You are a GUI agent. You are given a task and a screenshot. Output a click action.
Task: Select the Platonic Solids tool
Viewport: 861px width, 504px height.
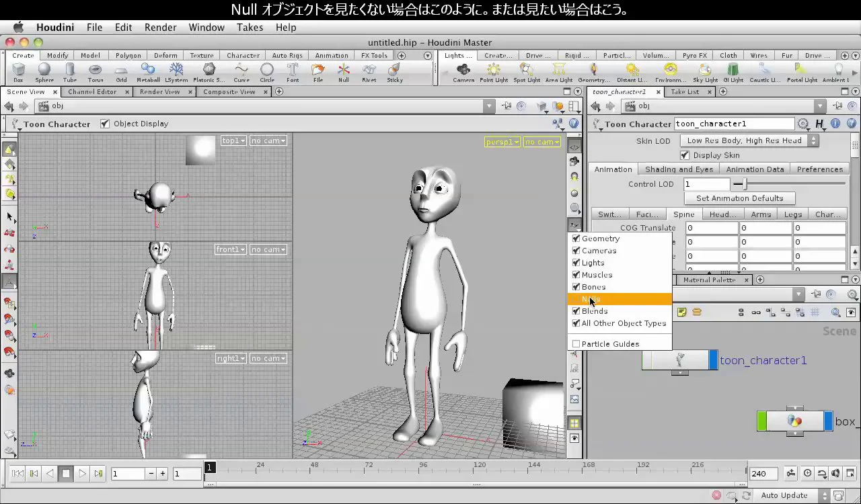pyautogui.click(x=209, y=73)
